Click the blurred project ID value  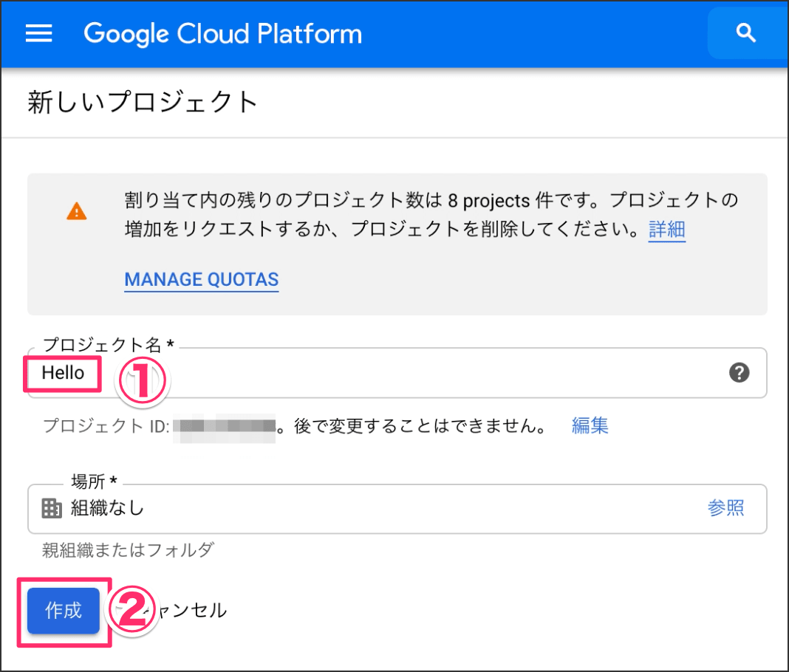[225, 427]
